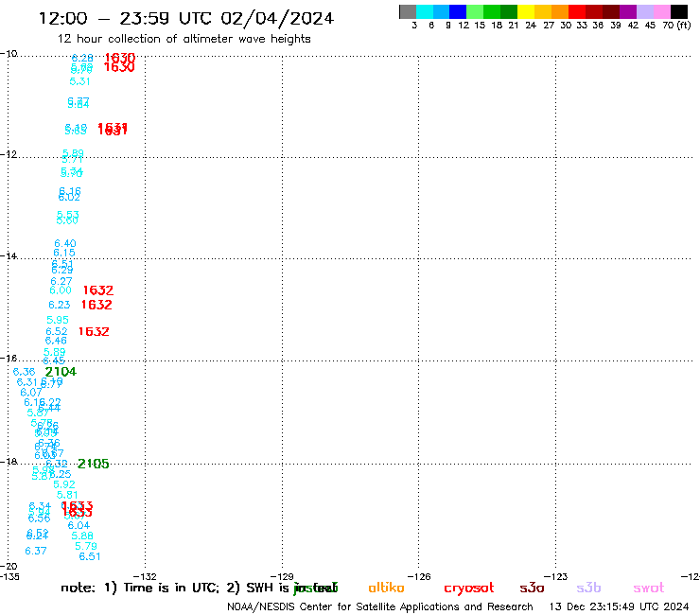Image resolution: width=700 pixels, height=615 pixels.
Task: Click the yellow swatch in the color scale
Action: click(526, 11)
